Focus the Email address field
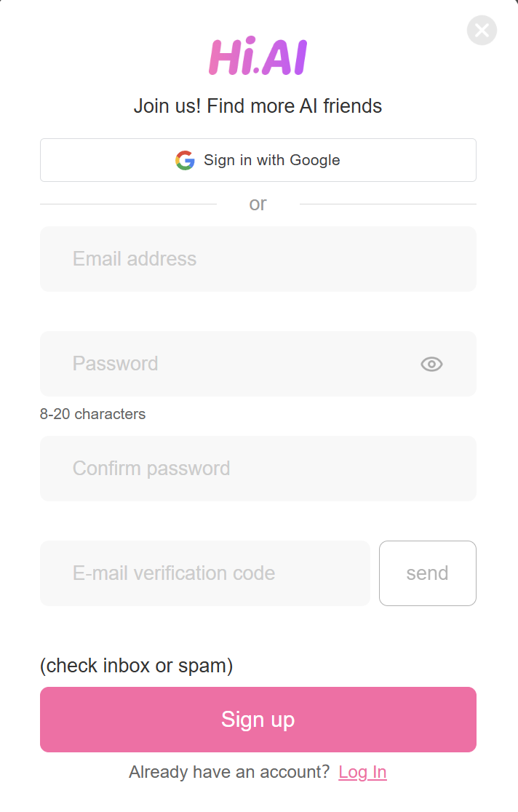Screen dimensions: 518x812 (x=258, y=259)
